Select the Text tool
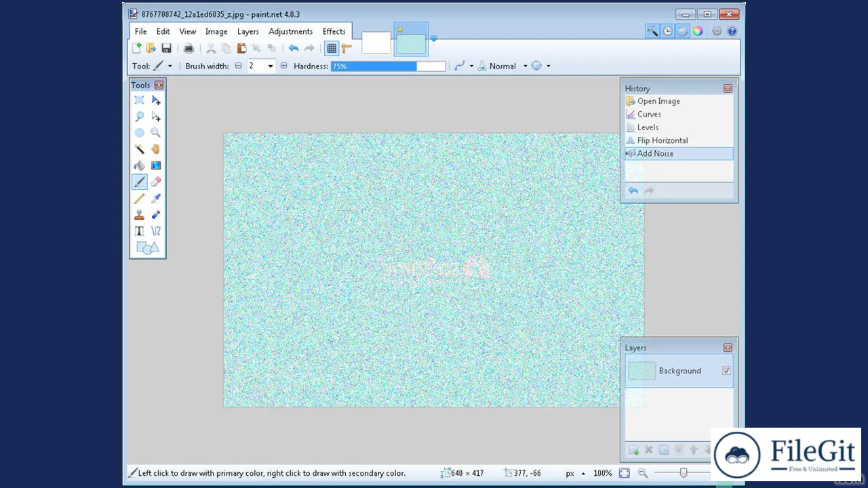 click(x=139, y=231)
